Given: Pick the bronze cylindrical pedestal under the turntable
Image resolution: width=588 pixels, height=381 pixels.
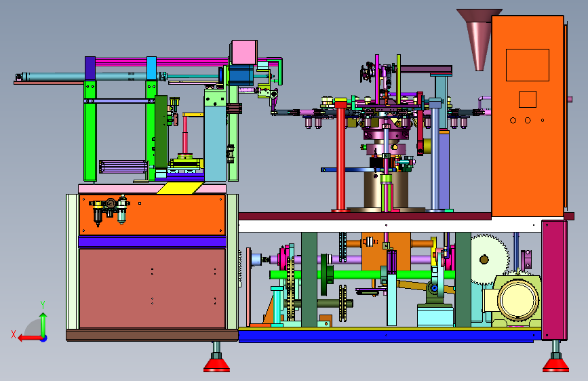Looking at the screenshot, I should pos(387,190).
